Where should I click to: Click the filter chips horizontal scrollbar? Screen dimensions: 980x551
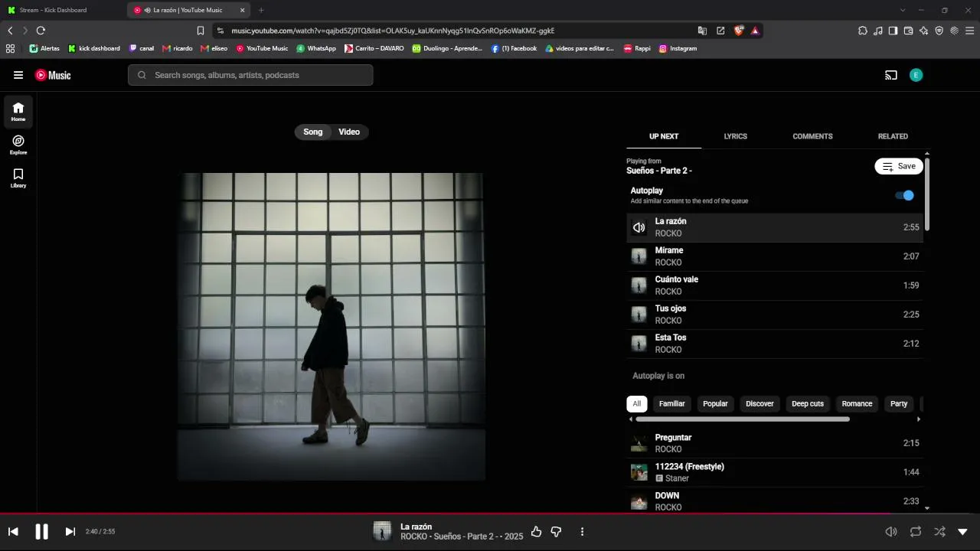pyautogui.click(x=743, y=419)
